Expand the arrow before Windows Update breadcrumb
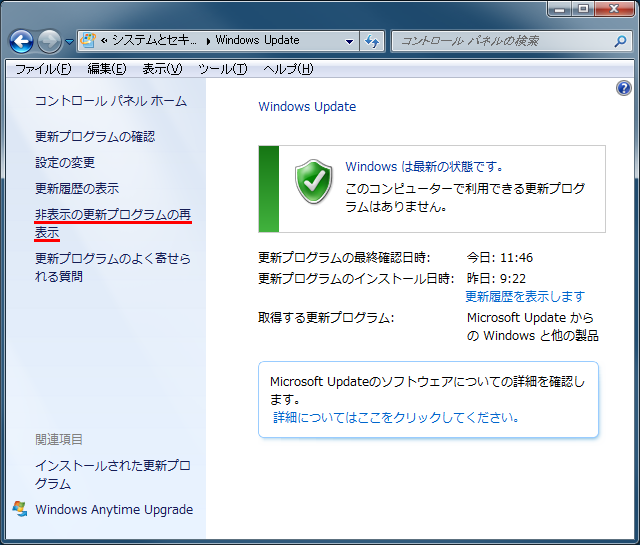The height and width of the screenshot is (545, 640). coord(207,41)
